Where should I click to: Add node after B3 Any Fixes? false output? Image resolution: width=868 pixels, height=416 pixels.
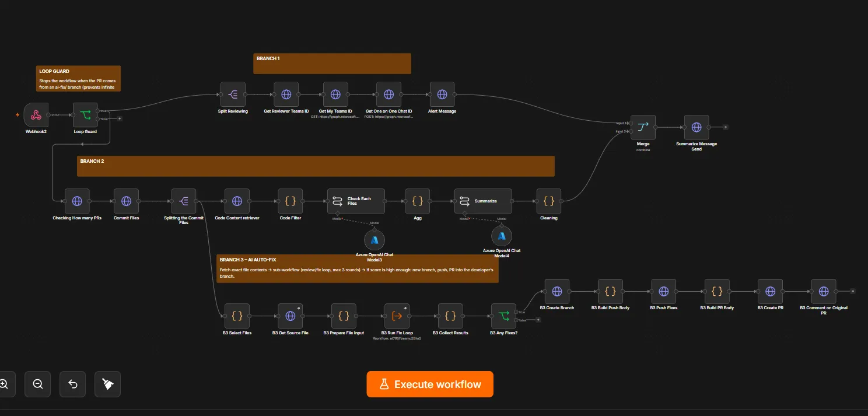click(x=538, y=320)
